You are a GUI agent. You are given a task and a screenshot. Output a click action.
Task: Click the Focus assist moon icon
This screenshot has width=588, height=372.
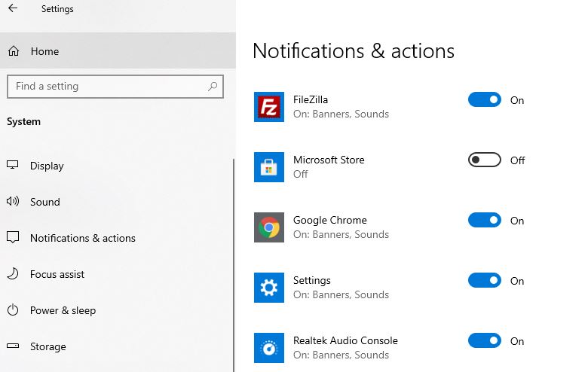click(13, 274)
